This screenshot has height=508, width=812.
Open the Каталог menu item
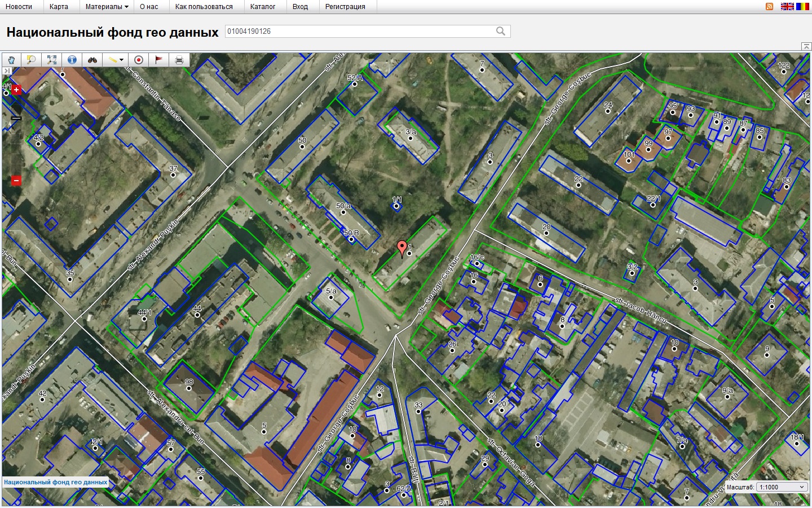(x=263, y=7)
